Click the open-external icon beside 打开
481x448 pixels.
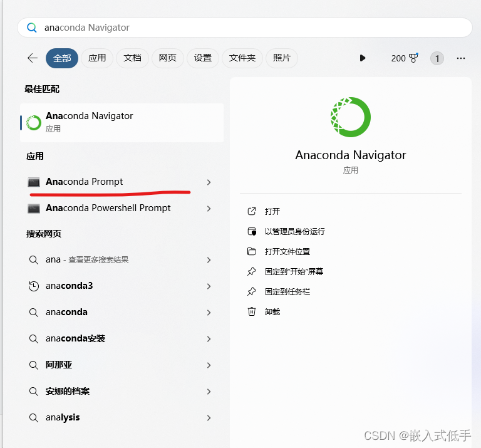click(252, 211)
